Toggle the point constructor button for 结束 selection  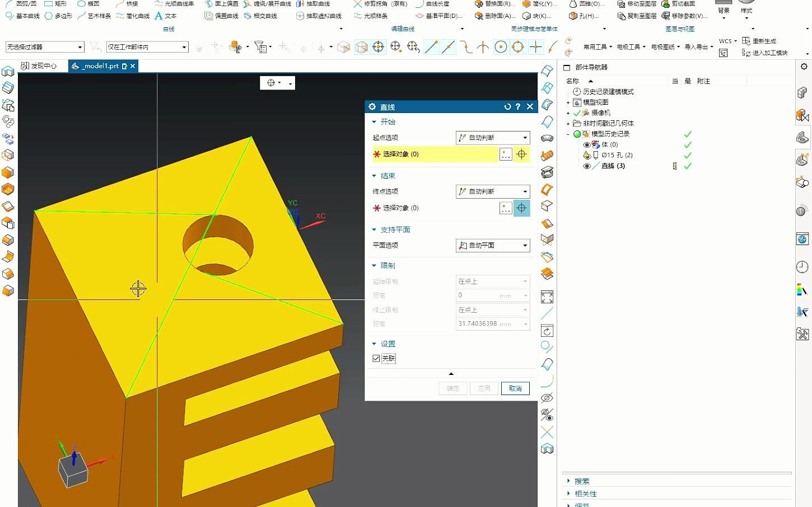tap(521, 208)
